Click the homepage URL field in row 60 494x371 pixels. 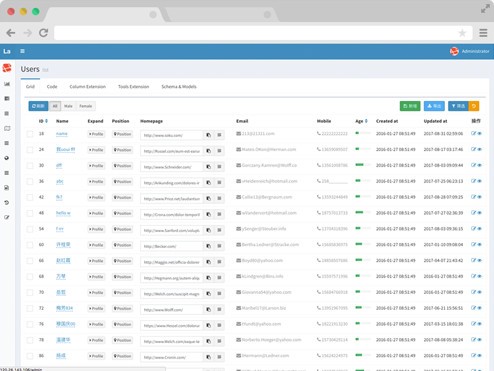pyautogui.click(x=172, y=246)
